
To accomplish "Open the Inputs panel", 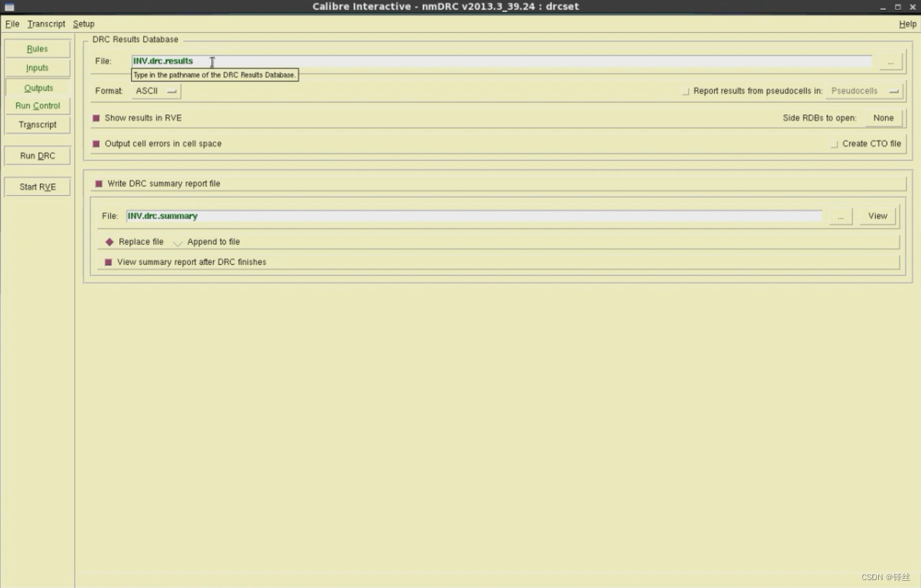I will pyautogui.click(x=37, y=68).
